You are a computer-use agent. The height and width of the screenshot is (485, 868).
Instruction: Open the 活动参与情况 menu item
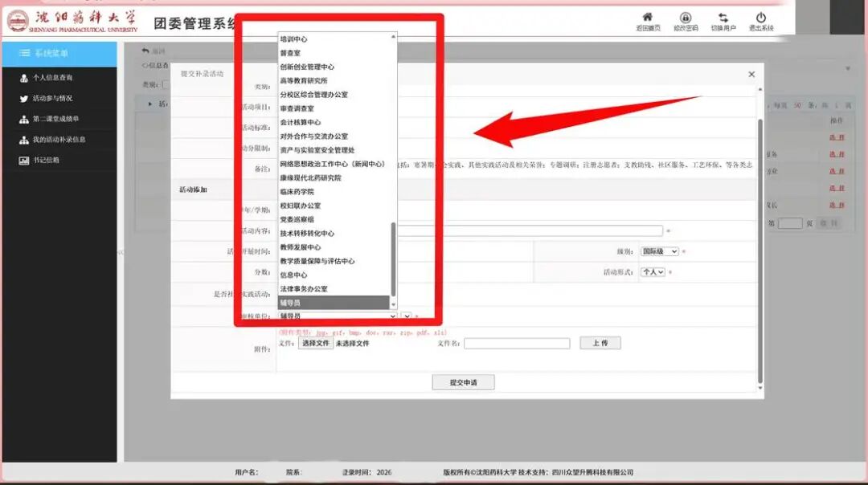(52, 99)
